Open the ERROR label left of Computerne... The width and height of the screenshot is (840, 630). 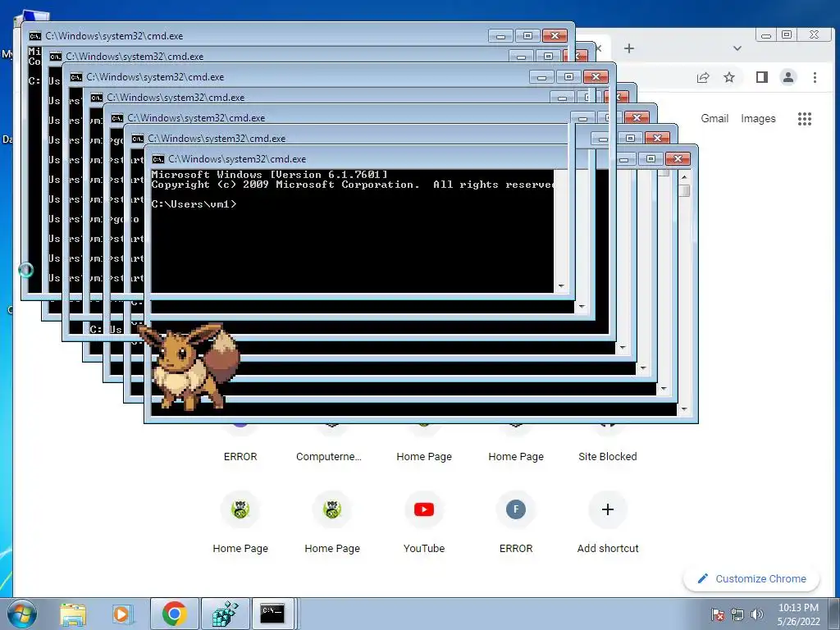coord(240,456)
